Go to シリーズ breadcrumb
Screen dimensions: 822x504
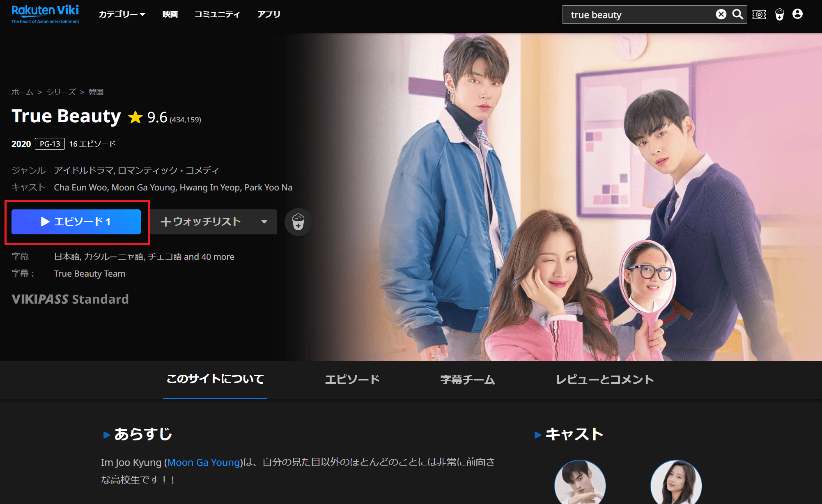pyautogui.click(x=61, y=92)
